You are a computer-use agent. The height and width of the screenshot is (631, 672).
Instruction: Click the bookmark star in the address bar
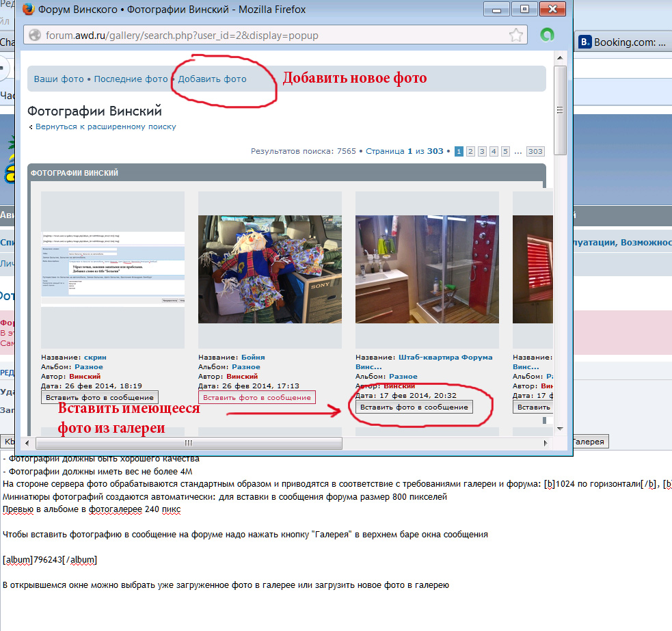516,35
